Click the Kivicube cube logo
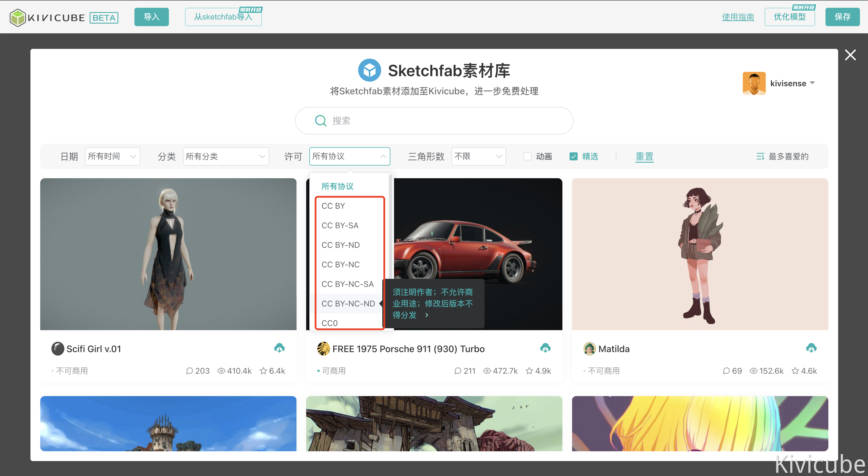This screenshot has width=868, height=476. pyautogui.click(x=18, y=17)
